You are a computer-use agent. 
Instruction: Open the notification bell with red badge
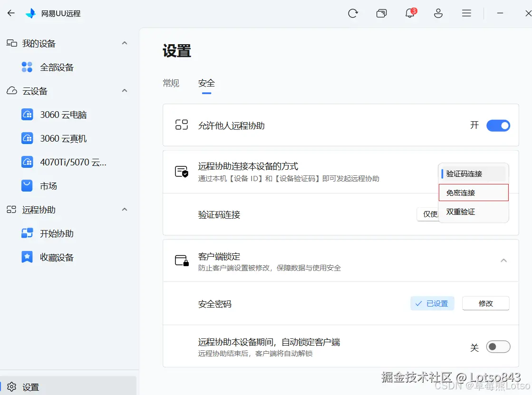coord(409,13)
